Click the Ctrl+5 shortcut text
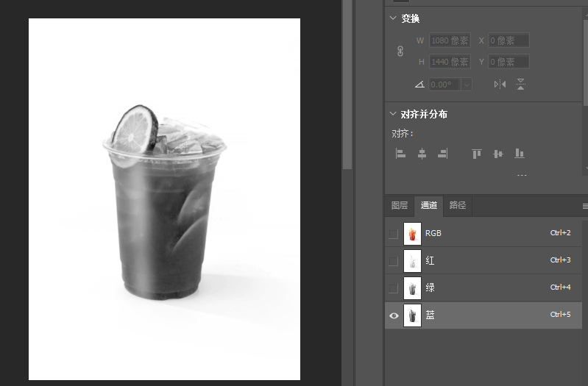The height and width of the screenshot is (386, 588). point(560,315)
